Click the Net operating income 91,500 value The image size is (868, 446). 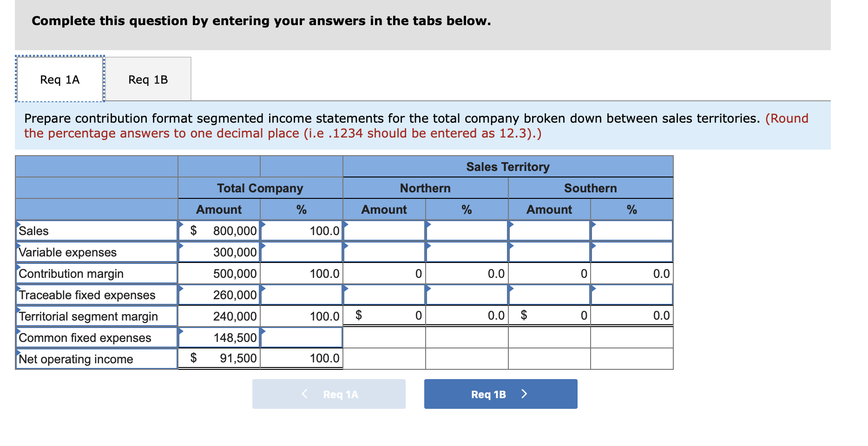pyautogui.click(x=219, y=358)
